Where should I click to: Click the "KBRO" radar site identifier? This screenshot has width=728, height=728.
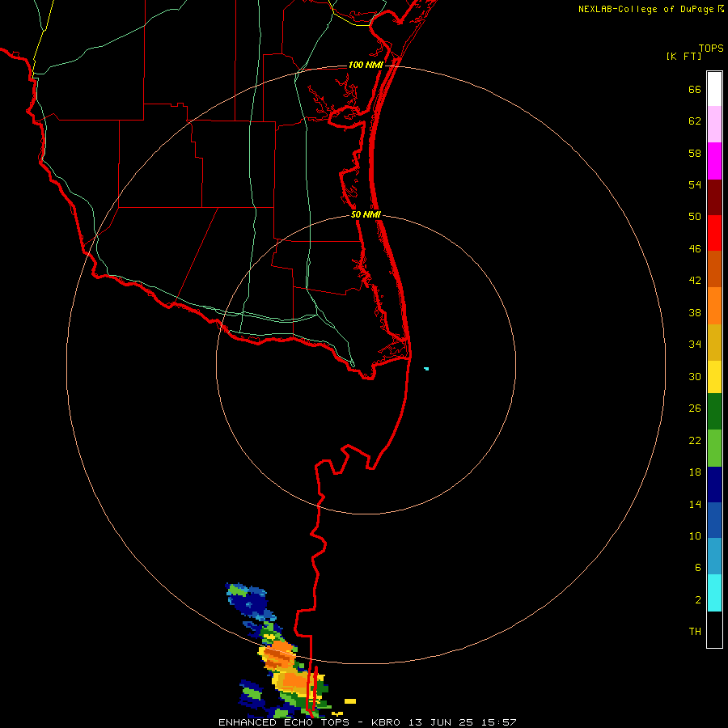[387, 722]
